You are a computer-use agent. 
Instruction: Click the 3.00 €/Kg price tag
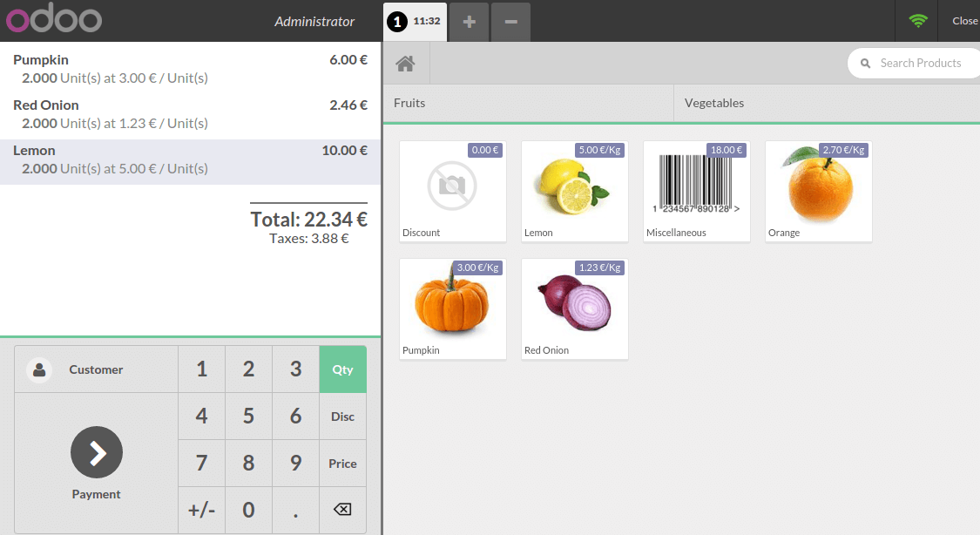tap(478, 267)
